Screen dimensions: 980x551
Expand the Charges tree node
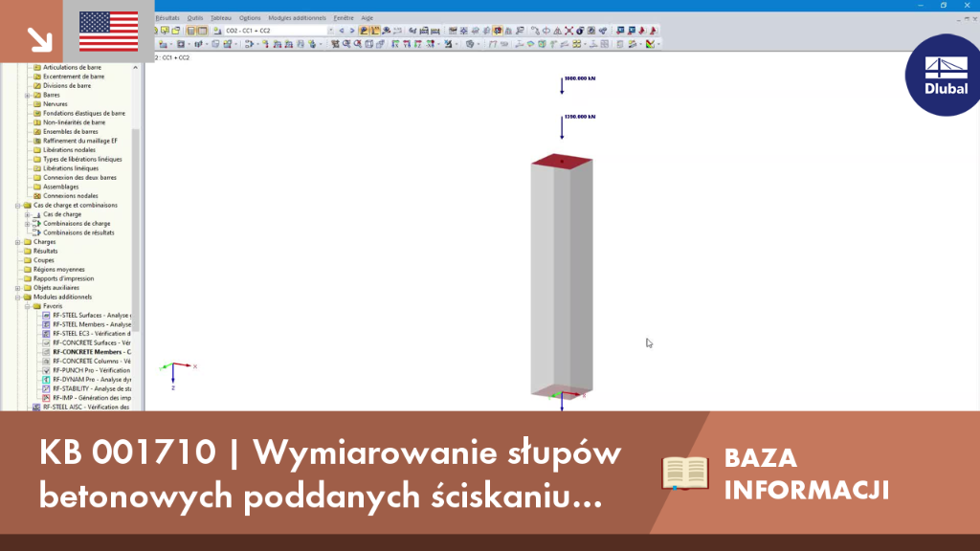(x=18, y=242)
